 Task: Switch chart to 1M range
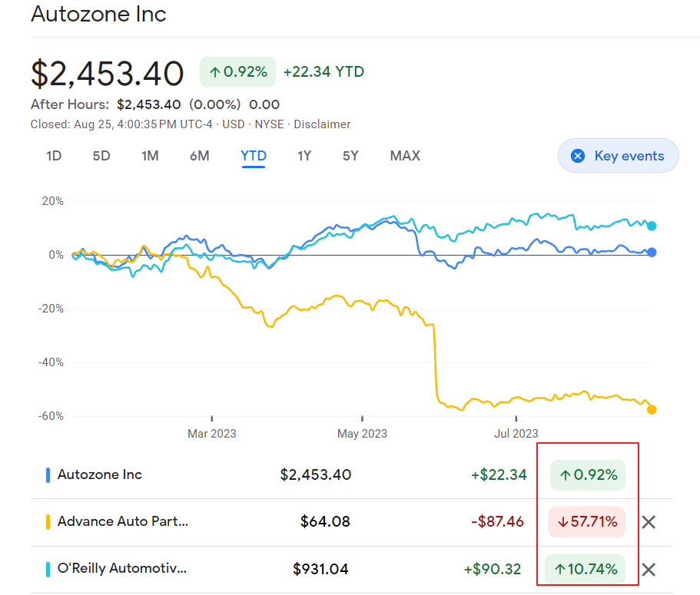point(150,156)
